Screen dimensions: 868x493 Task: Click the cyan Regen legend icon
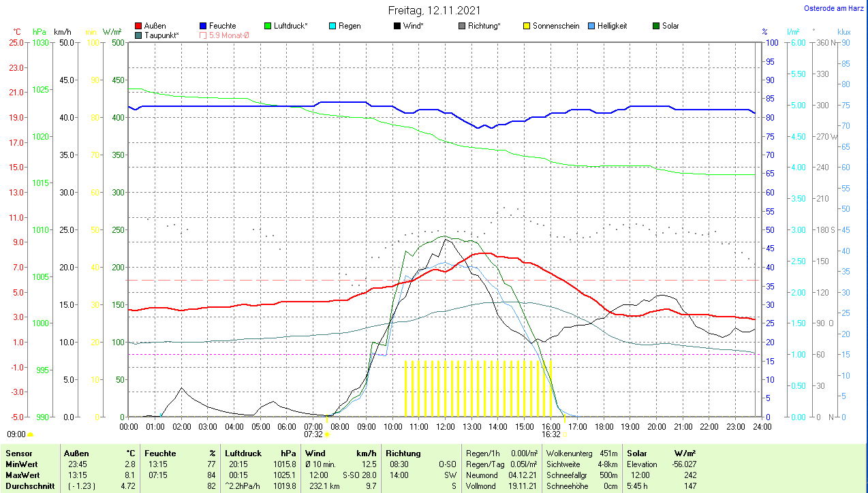[x=332, y=26]
